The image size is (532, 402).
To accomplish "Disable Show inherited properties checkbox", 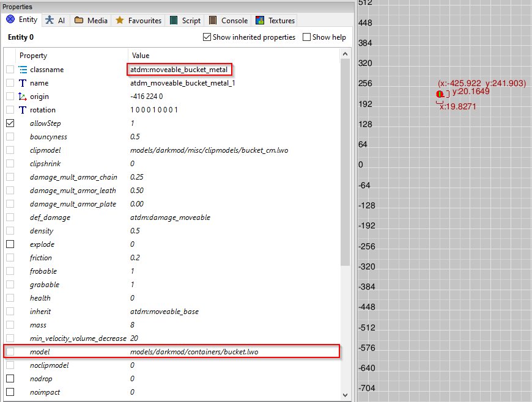I will click(207, 37).
